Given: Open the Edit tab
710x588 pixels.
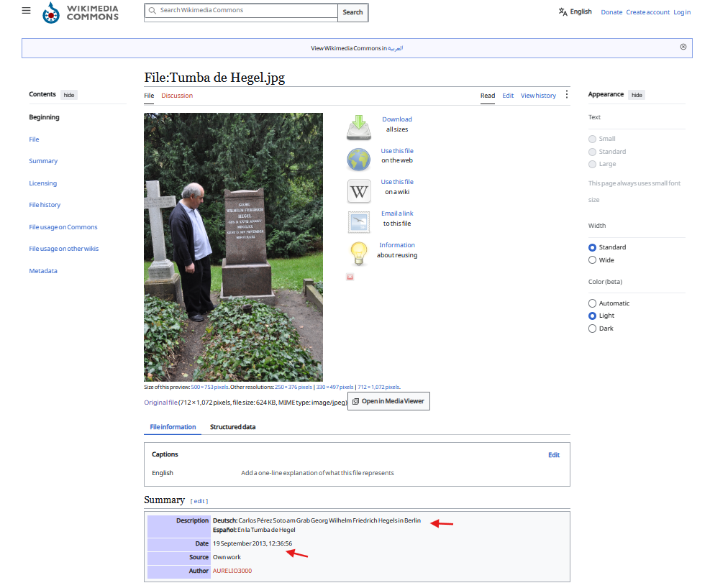Looking at the screenshot, I should [508, 96].
